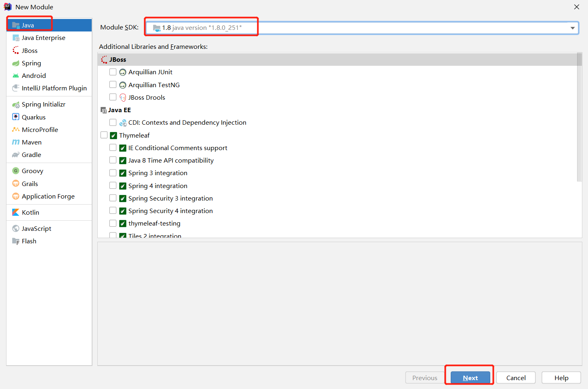Click the JBoss group header icon
Image resolution: width=588 pixels, height=389 pixels.
104,60
